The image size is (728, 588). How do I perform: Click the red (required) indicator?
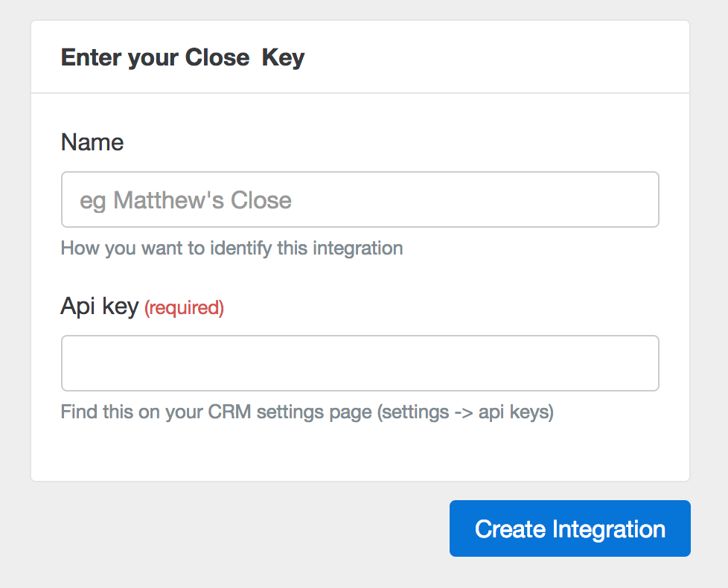[x=184, y=307]
